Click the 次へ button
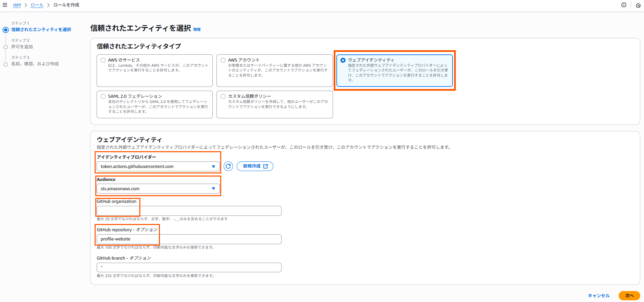 tap(629, 296)
